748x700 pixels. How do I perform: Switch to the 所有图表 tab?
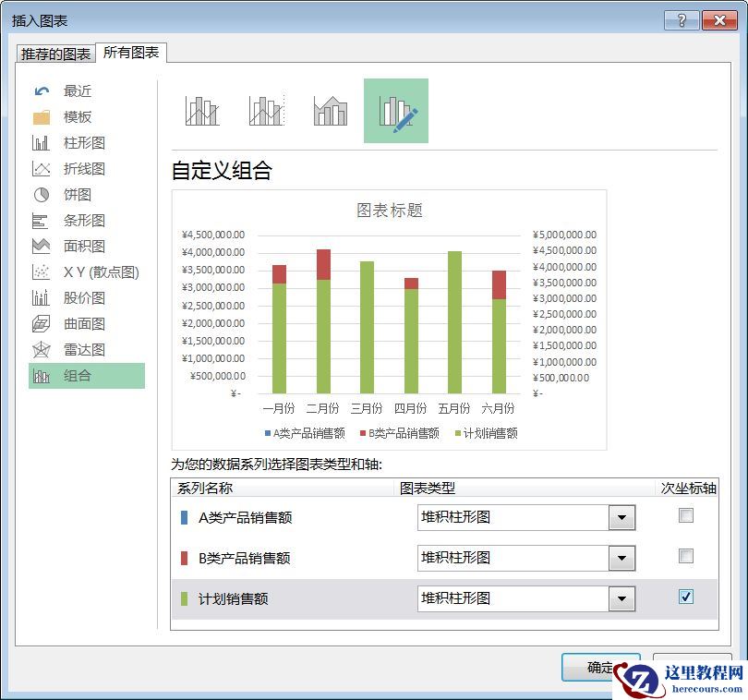131,53
